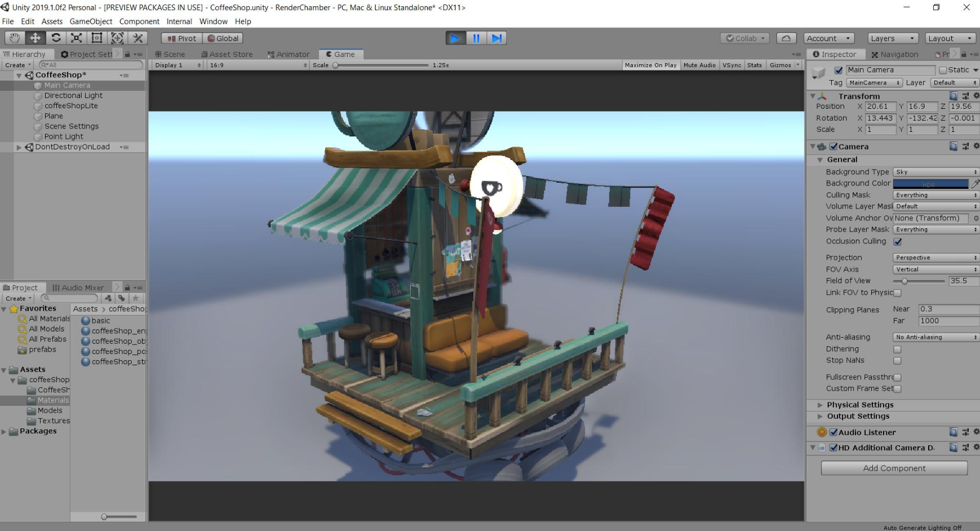Image resolution: width=980 pixels, height=531 pixels.
Task: Select the Materials folder in Project
Action: [x=52, y=400]
